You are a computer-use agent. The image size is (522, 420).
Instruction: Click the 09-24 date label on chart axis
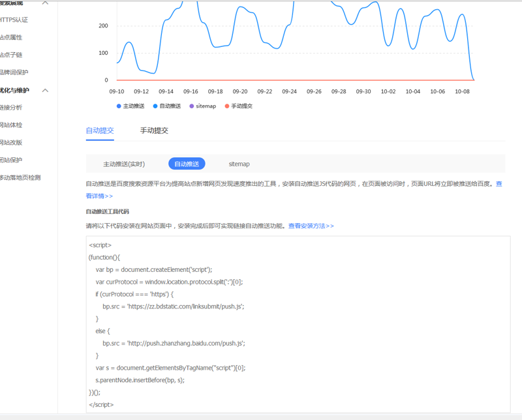[x=289, y=91]
